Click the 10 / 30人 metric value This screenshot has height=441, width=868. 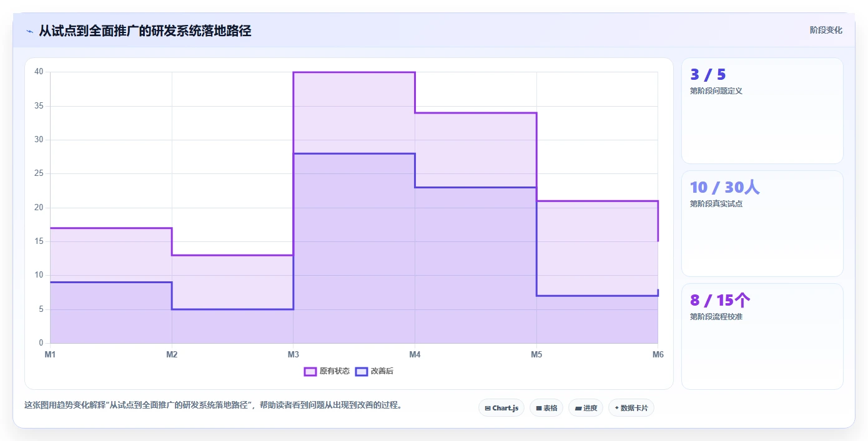pyautogui.click(x=724, y=187)
